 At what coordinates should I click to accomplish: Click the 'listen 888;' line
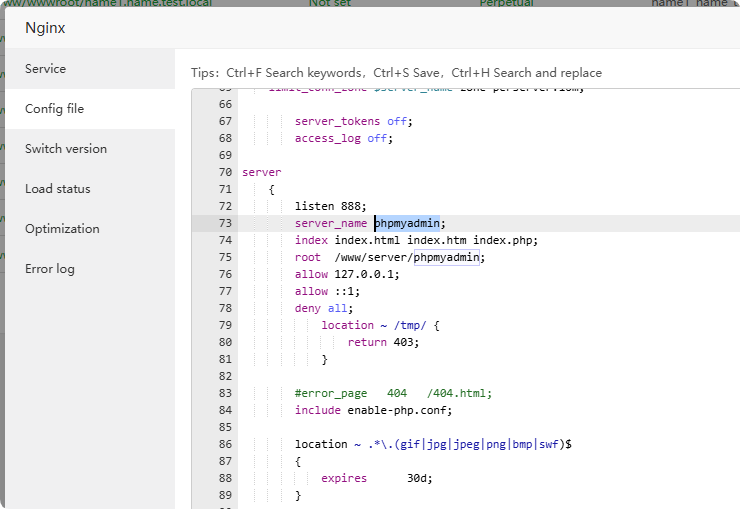[331, 206]
